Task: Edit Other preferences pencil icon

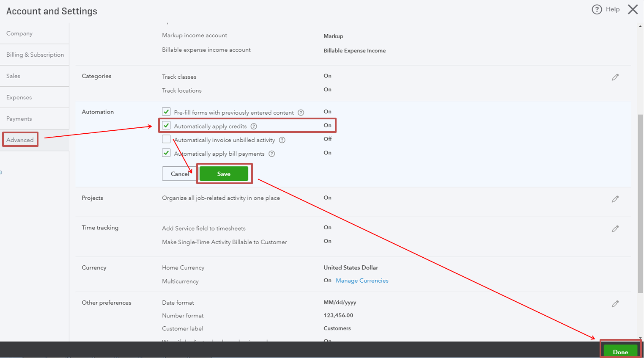Action: pyautogui.click(x=615, y=304)
